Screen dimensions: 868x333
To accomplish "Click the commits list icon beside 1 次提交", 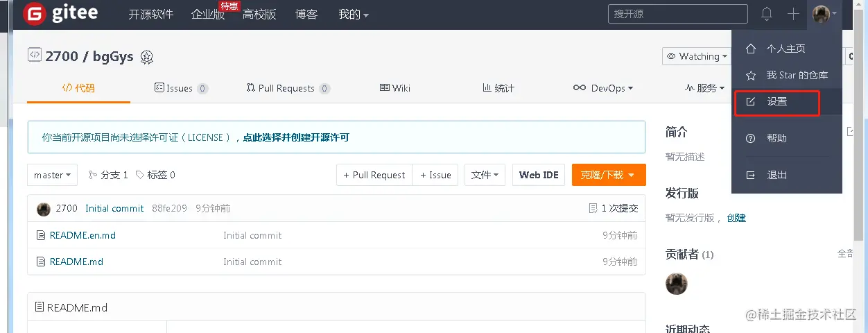I will (593, 208).
